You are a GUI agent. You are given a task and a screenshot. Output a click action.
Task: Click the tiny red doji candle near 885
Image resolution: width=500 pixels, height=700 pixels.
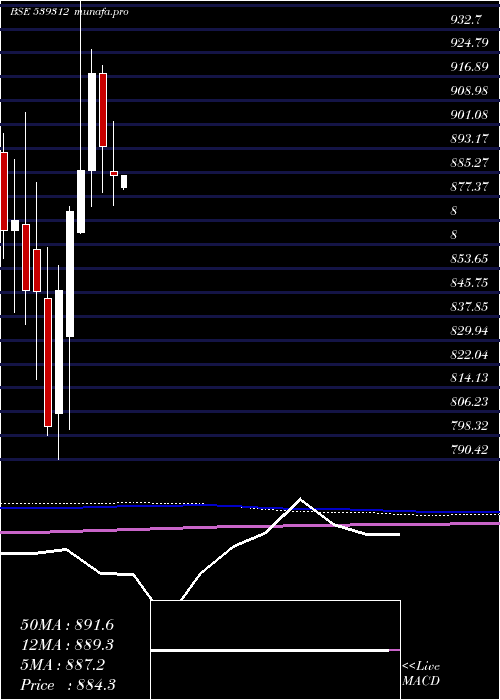[x=114, y=173]
